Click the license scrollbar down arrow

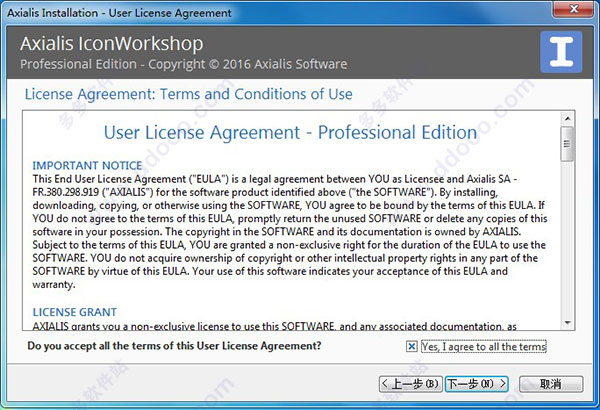coord(567,323)
